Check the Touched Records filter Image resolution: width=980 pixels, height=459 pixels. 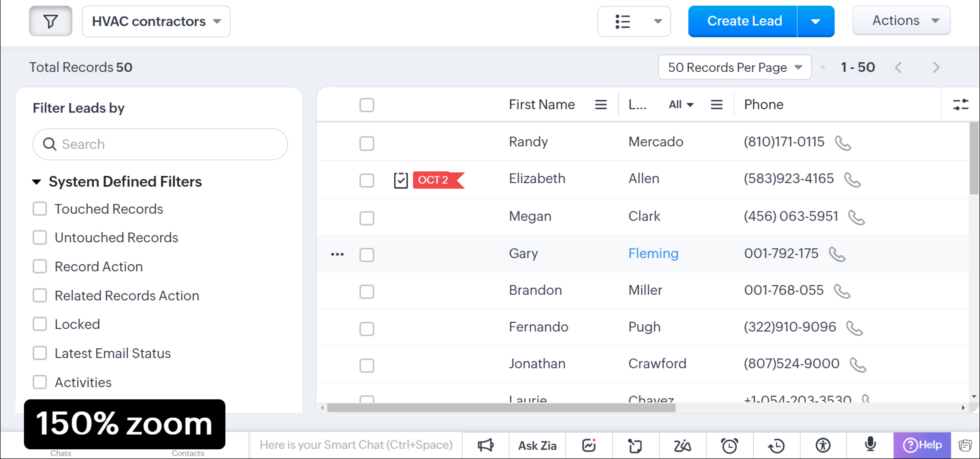point(40,209)
